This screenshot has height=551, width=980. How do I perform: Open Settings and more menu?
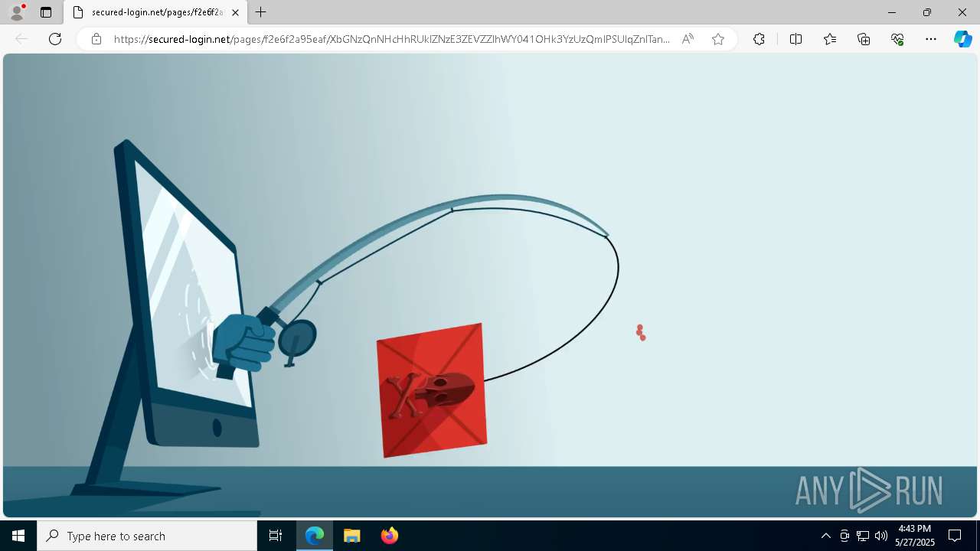[x=931, y=39]
